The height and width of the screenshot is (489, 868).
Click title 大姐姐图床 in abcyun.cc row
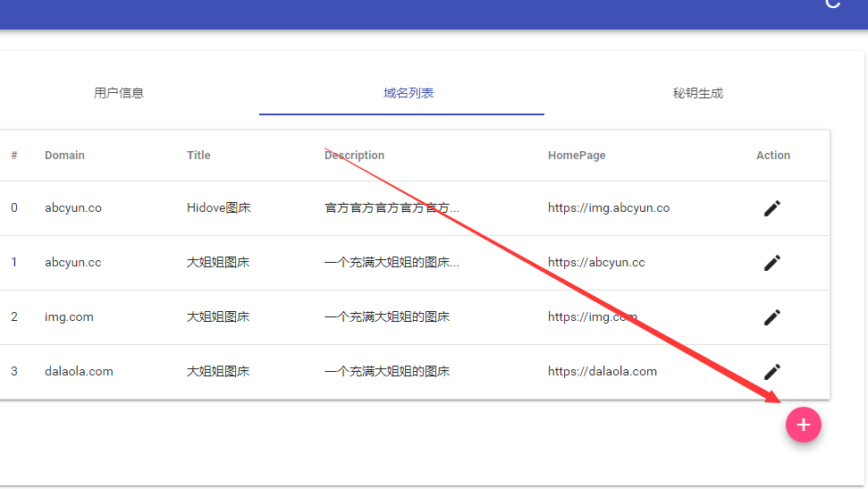[218, 262]
